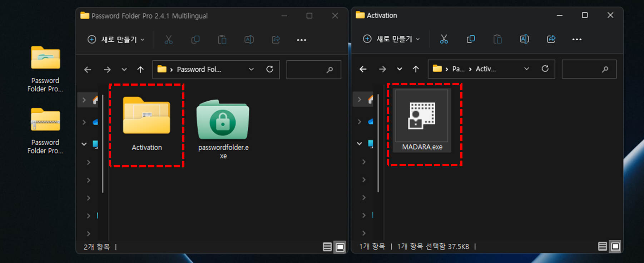Screen dimensions: 644x263
Task: Click Share icon in Password Folder Pro window
Action: tap(276, 40)
